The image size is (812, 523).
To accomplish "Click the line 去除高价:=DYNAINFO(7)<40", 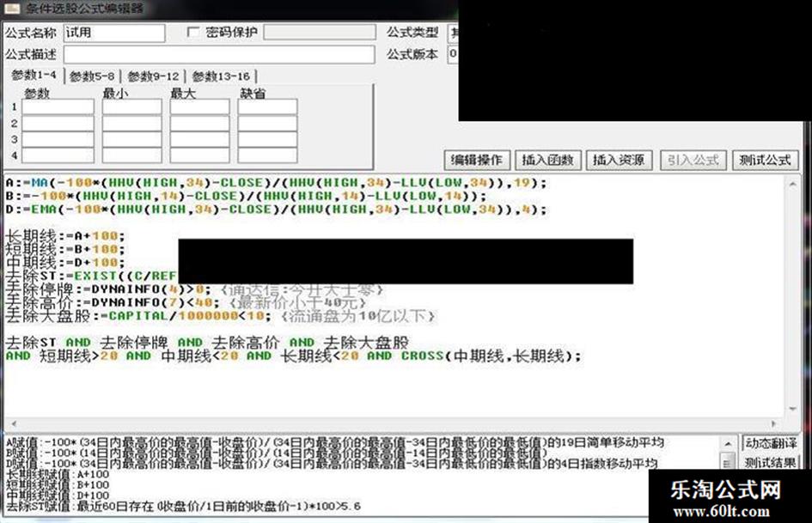I will click(113, 302).
